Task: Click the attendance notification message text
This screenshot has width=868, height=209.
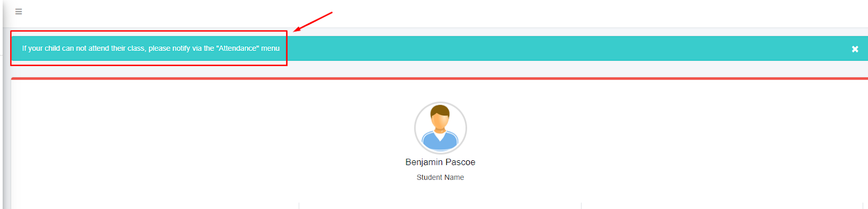Action: pyautogui.click(x=151, y=48)
